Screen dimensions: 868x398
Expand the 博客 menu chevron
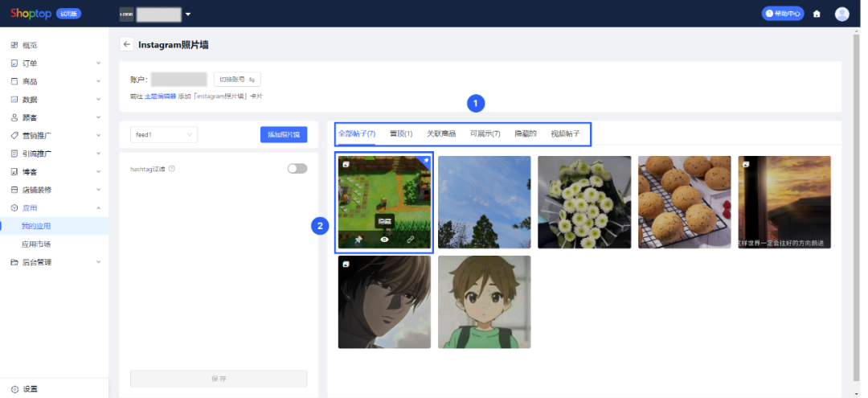[x=99, y=171]
